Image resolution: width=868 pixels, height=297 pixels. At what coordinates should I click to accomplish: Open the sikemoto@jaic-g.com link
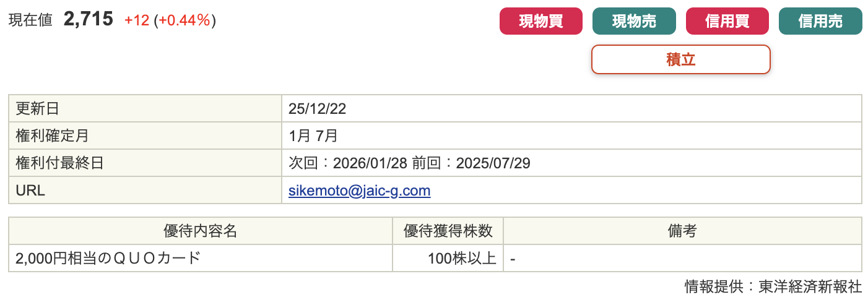tap(359, 191)
